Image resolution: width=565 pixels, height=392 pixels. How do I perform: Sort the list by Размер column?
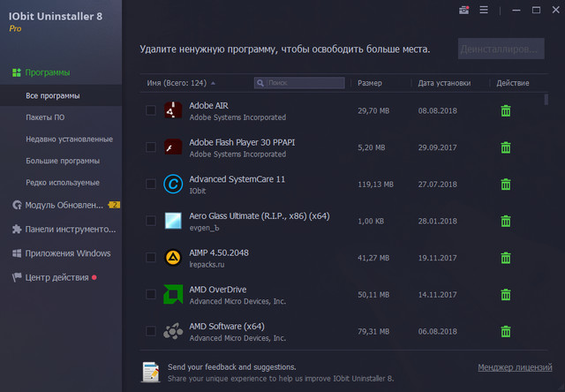(370, 83)
